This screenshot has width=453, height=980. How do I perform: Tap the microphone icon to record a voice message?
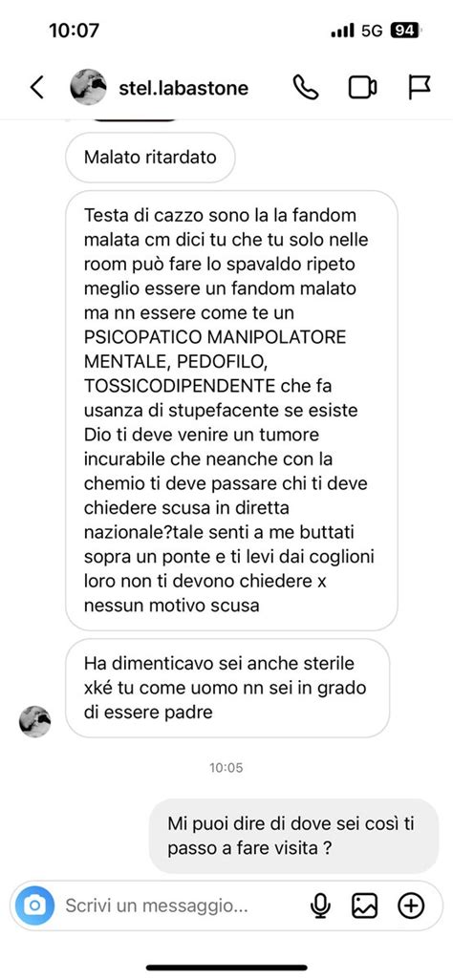(x=320, y=905)
